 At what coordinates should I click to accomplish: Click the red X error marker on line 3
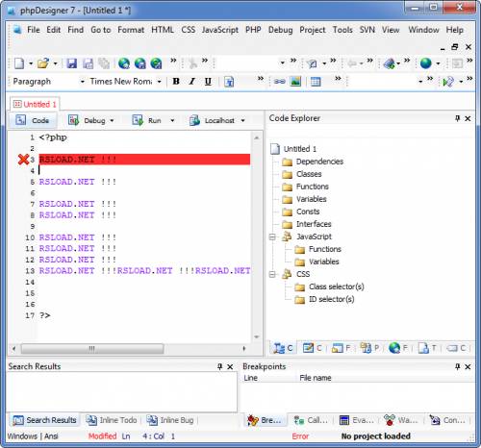pos(23,160)
